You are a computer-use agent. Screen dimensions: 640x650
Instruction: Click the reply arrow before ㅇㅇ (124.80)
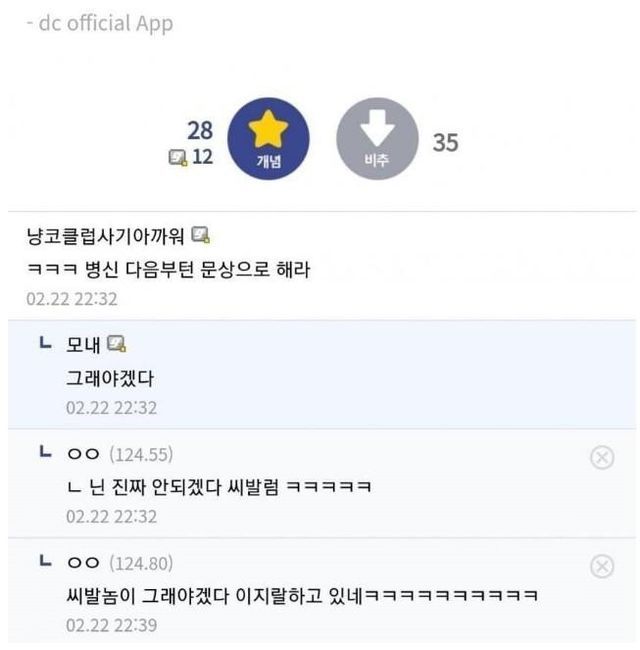[x=45, y=562]
